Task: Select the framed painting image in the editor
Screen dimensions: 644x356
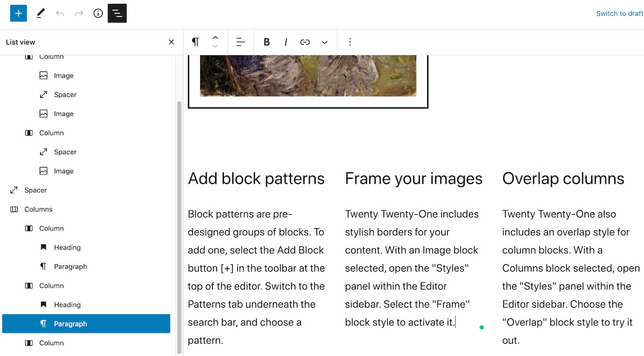Action: (308, 81)
